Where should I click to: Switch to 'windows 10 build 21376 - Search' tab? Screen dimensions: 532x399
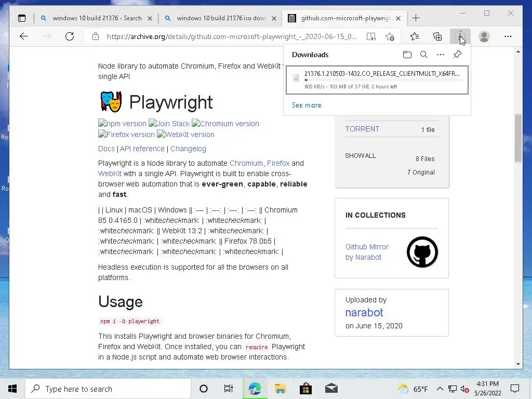point(97,18)
